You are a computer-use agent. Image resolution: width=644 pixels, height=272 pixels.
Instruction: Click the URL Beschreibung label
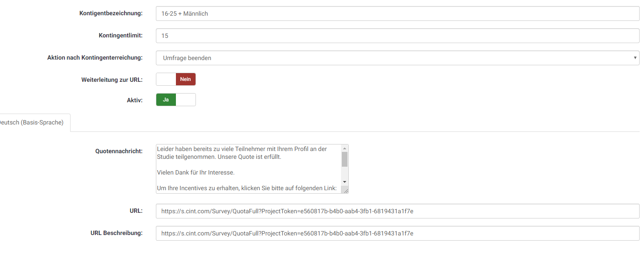[x=116, y=233]
